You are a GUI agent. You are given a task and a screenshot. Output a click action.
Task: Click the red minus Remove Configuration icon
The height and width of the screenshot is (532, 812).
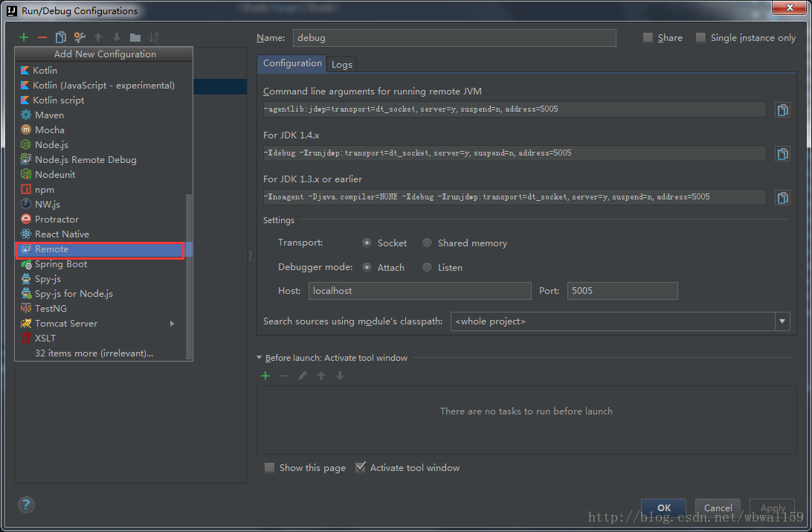(x=42, y=37)
